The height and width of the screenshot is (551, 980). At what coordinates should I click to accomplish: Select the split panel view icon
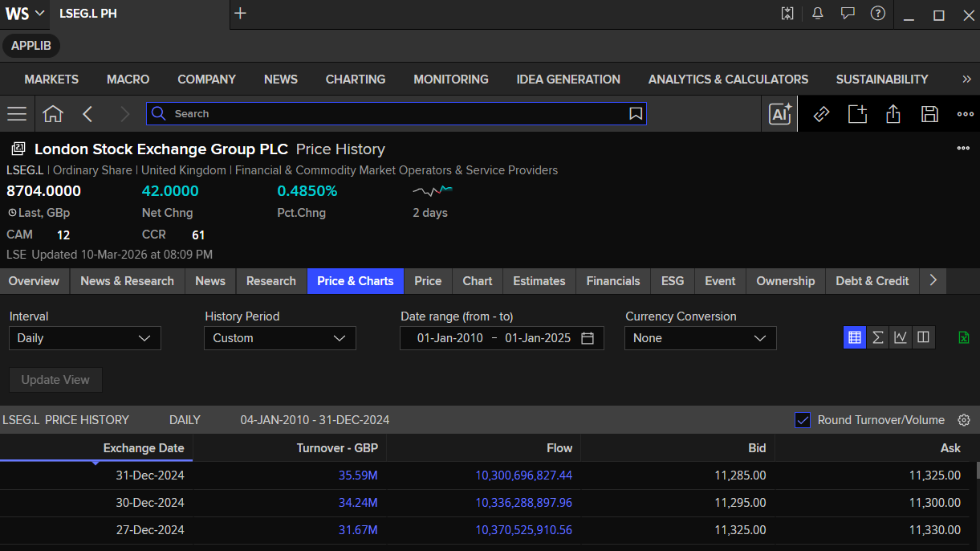[924, 338]
